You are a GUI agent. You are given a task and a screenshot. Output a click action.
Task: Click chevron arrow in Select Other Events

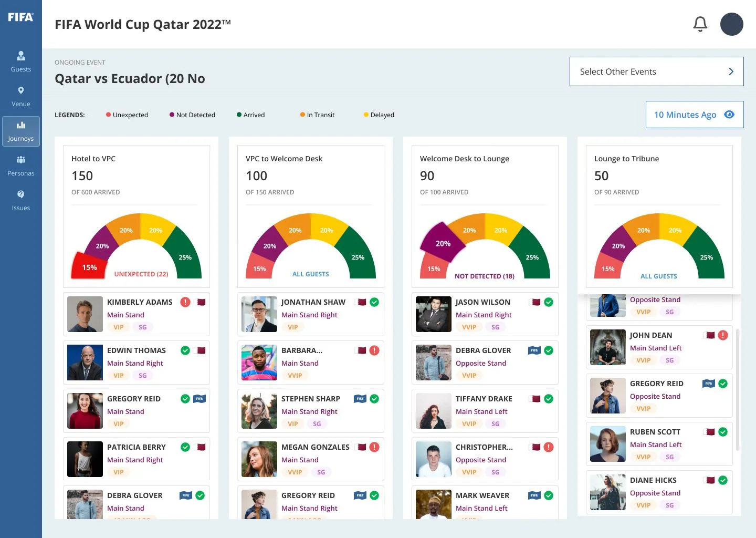pyautogui.click(x=731, y=71)
